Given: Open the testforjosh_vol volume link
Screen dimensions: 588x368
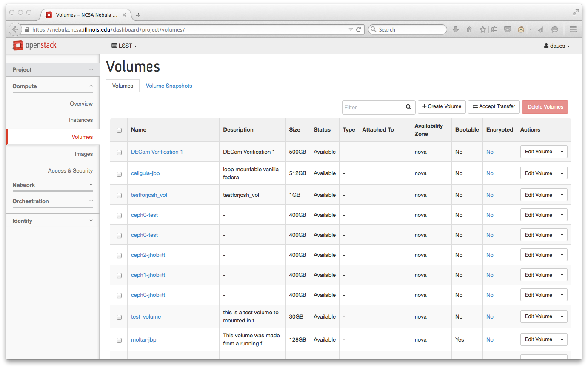Looking at the screenshot, I should [x=149, y=195].
